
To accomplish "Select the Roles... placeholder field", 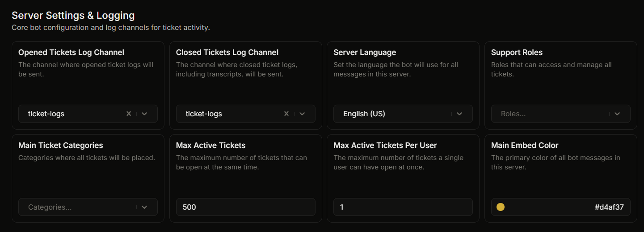I will coord(561,114).
